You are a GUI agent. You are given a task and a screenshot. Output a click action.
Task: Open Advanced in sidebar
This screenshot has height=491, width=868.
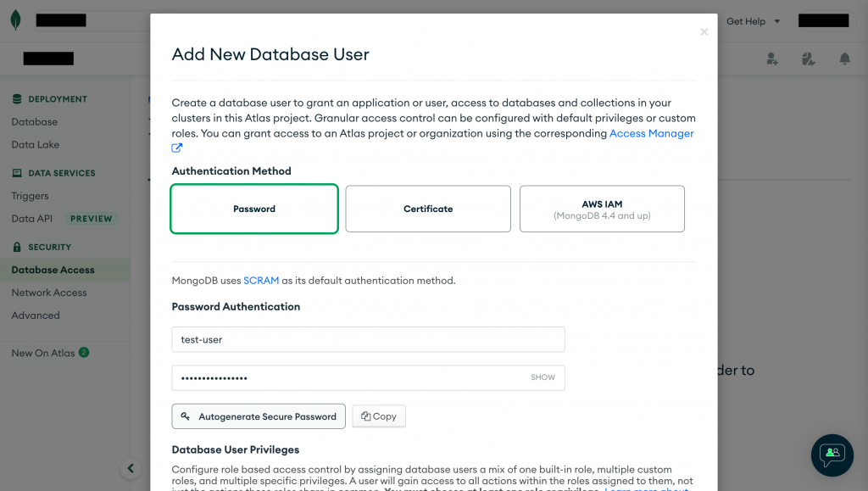coord(36,315)
